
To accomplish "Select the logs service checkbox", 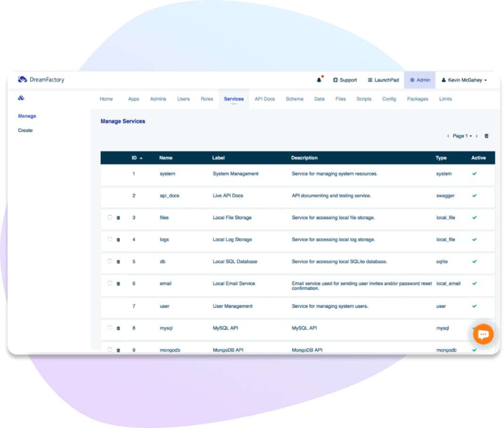I will click(x=110, y=239).
